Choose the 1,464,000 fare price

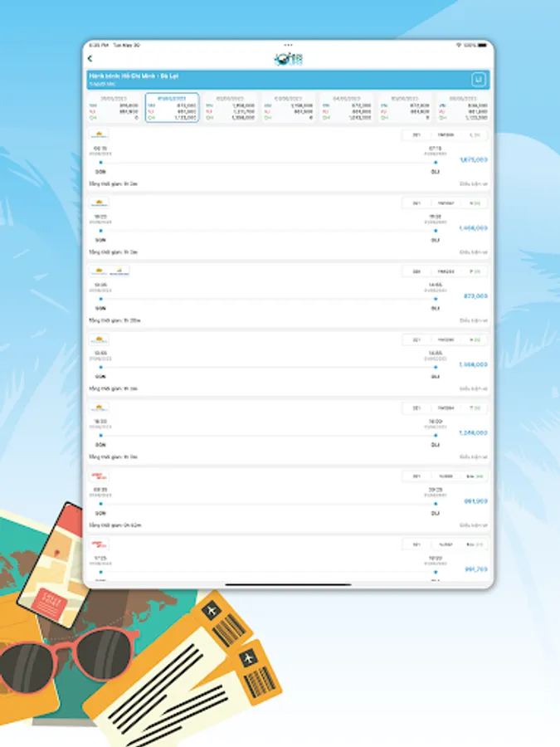pos(474,228)
